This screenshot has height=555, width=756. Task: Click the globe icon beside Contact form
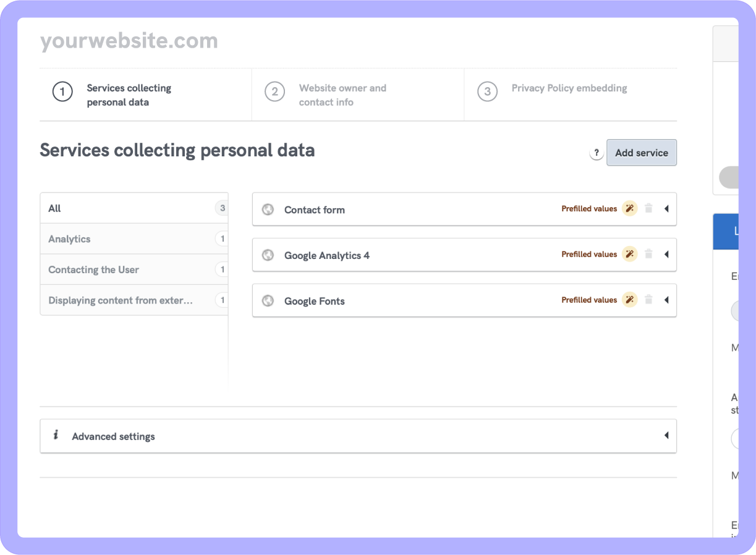click(268, 210)
